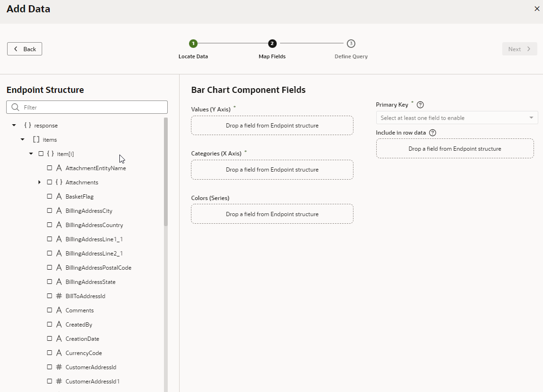Click the response object braces icon
The width and height of the screenshot is (543, 392).
point(27,125)
